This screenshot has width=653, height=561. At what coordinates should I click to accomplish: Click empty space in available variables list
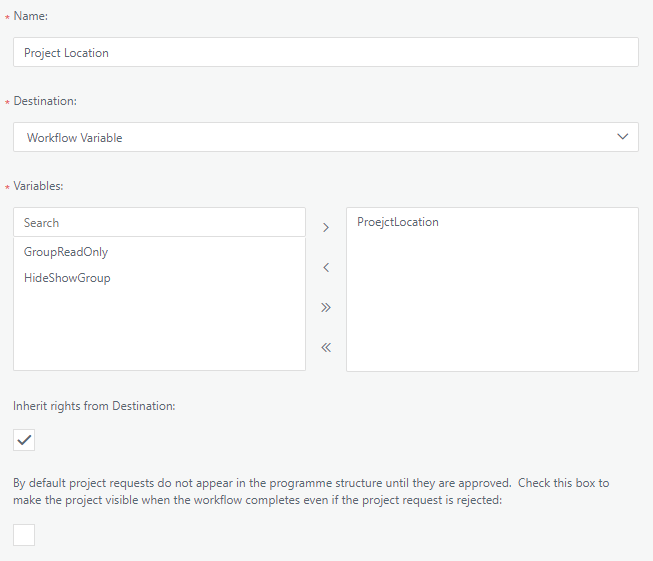coord(160,330)
